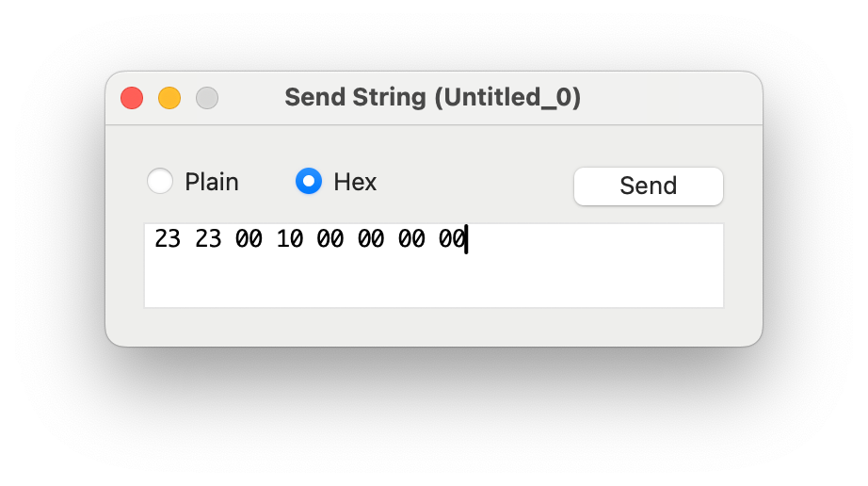
Task: Click the "Hex" text label
Action: click(x=355, y=182)
